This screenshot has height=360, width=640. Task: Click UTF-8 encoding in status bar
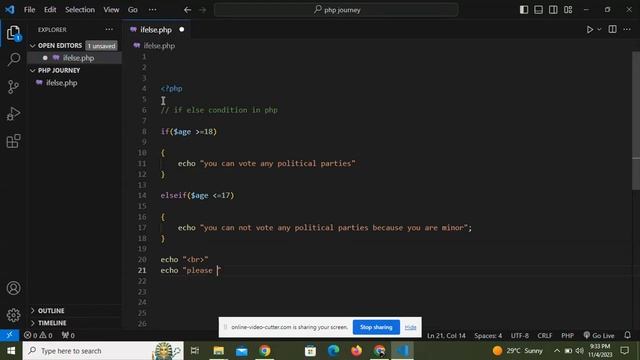click(x=520, y=336)
